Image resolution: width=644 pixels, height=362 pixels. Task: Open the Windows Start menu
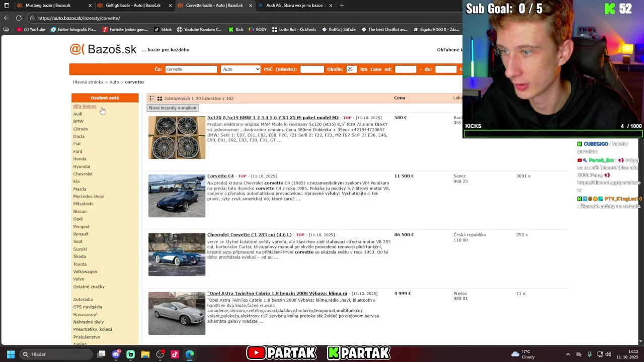coord(11,354)
